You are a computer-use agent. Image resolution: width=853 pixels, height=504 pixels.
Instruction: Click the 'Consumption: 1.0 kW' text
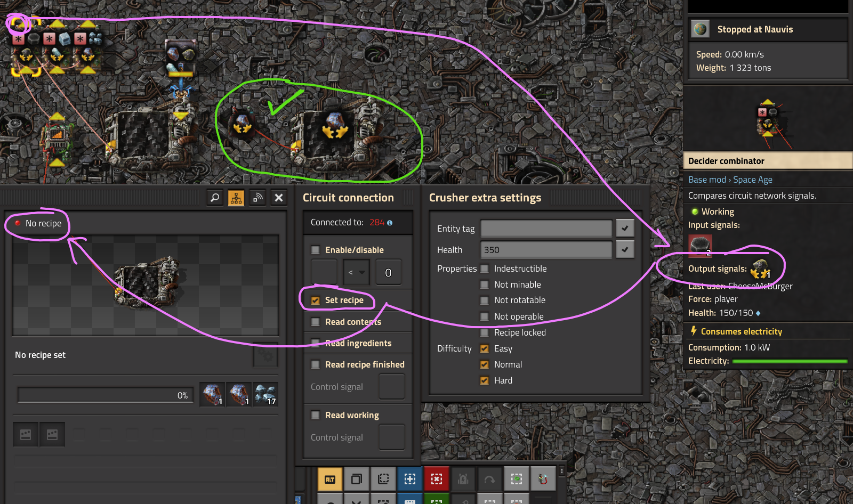tap(729, 347)
